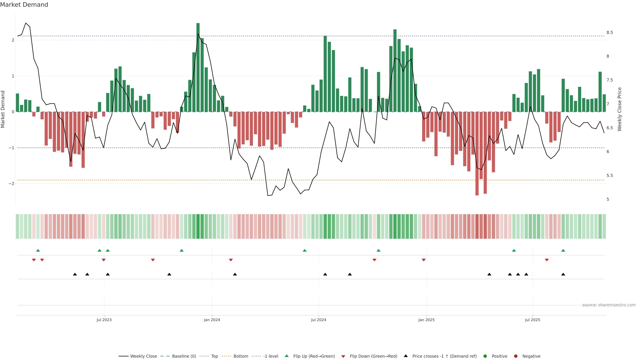The width and height of the screenshot is (644, 362).
Task: Click the red Flip Down triangle in the legend
Action: (x=343, y=356)
